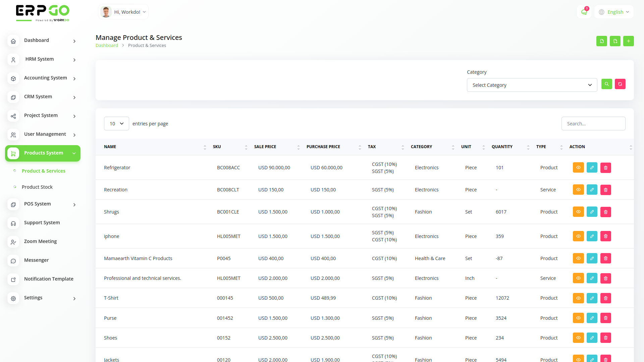Open Zoom Meeting from the sidebar
The width and height of the screenshot is (644, 362).
click(40, 241)
